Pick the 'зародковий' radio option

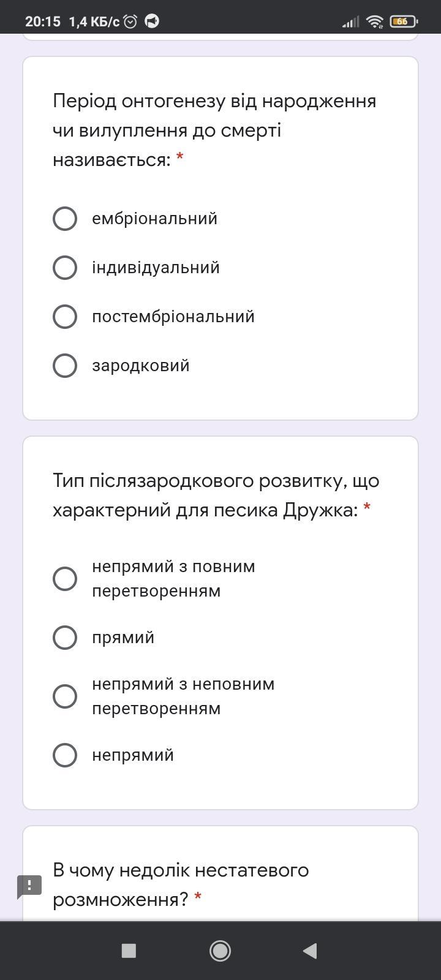click(65, 366)
